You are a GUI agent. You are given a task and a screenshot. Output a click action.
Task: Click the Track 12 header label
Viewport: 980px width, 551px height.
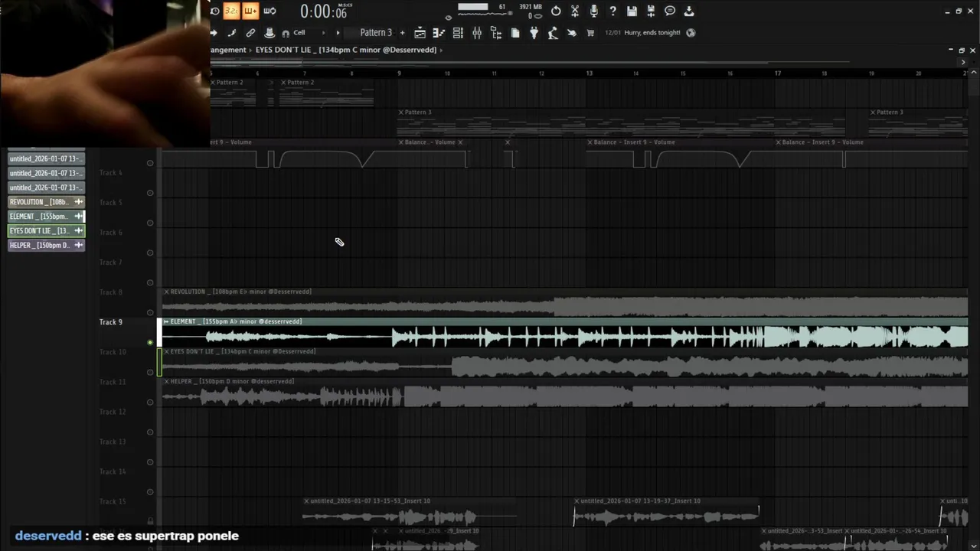click(x=113, y=412)
